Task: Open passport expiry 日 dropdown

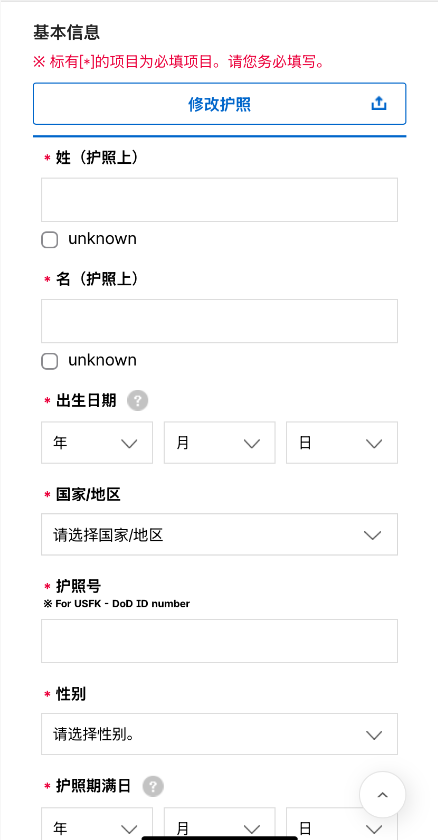Action: [x=342, y=824]
